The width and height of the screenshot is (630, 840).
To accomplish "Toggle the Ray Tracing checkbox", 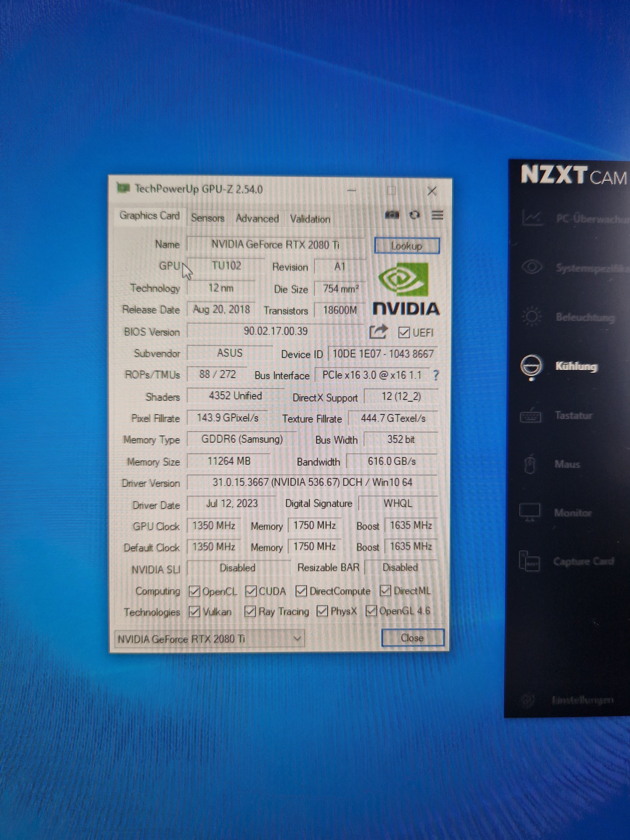I will [250, 611].
